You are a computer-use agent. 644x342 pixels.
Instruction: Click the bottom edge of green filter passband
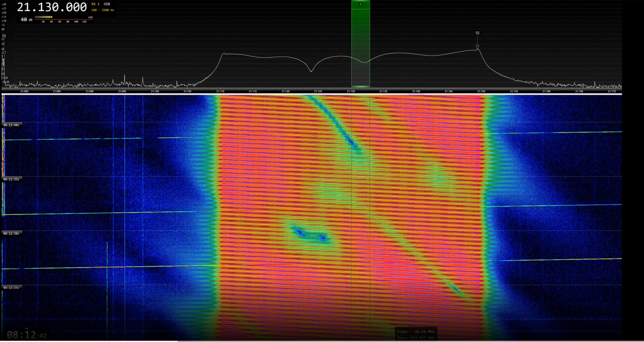click(360, 87)
